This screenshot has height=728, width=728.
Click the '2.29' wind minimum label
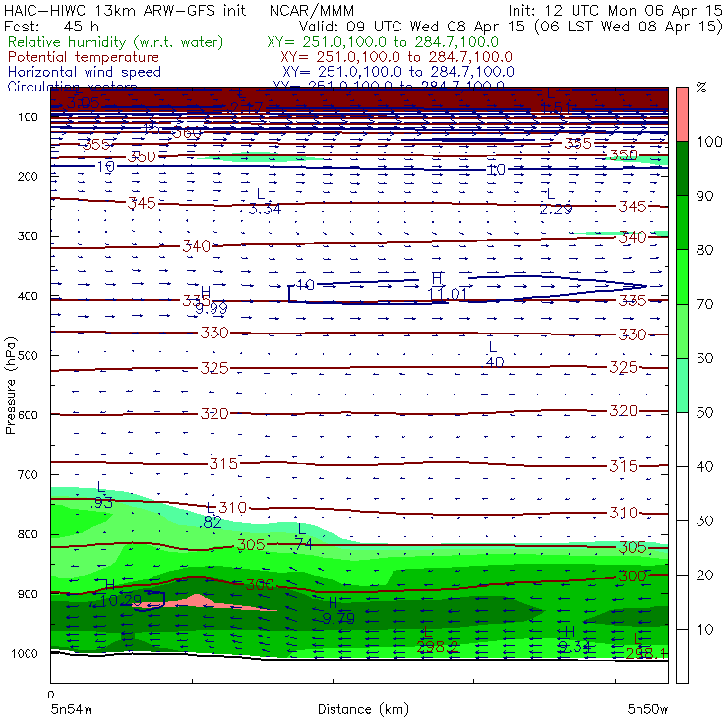pos(555,209)
